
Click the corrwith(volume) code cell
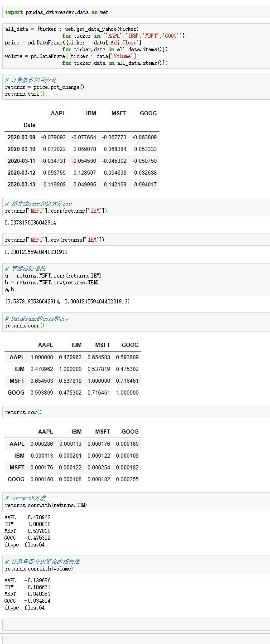(x=136, y=565)
